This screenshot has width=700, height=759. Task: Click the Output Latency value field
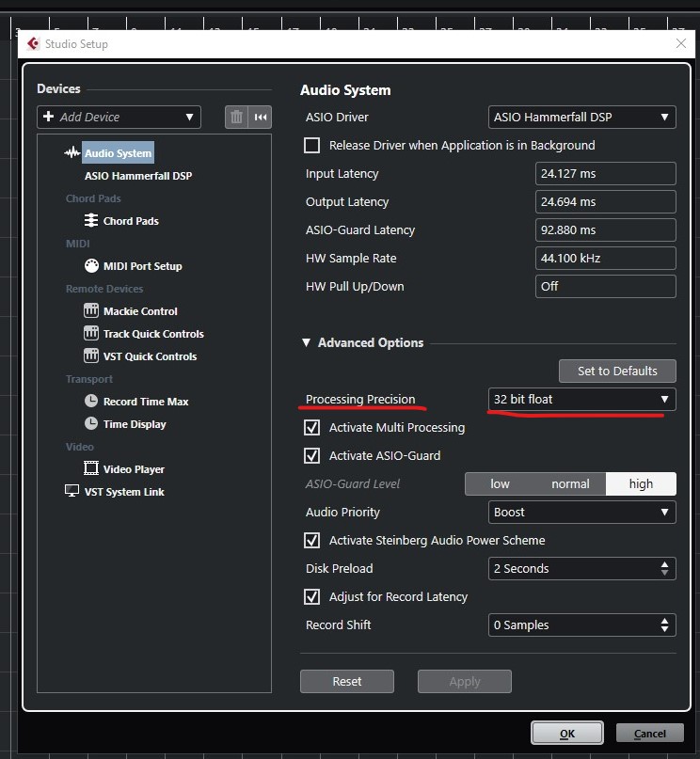[606, 202]
